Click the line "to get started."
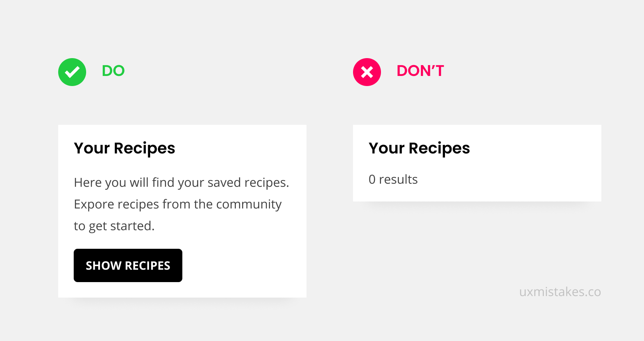644x341 pixels. [x=114, y=226]
